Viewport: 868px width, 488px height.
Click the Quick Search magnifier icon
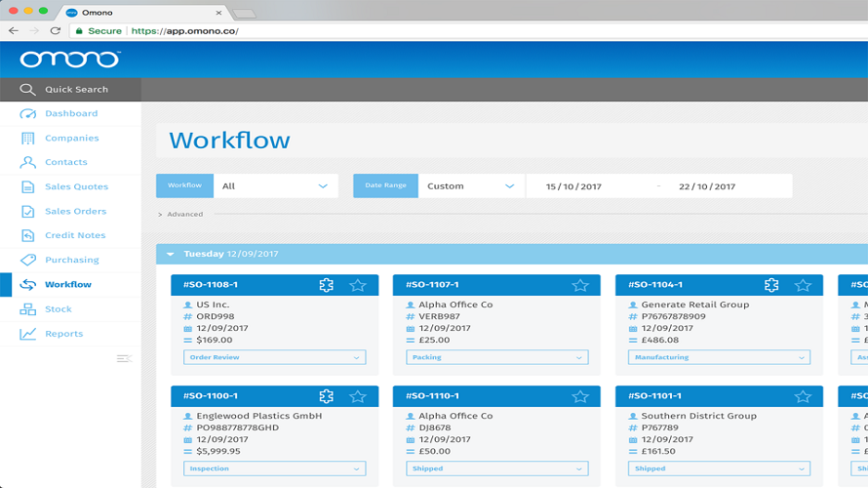pos(27,89)
